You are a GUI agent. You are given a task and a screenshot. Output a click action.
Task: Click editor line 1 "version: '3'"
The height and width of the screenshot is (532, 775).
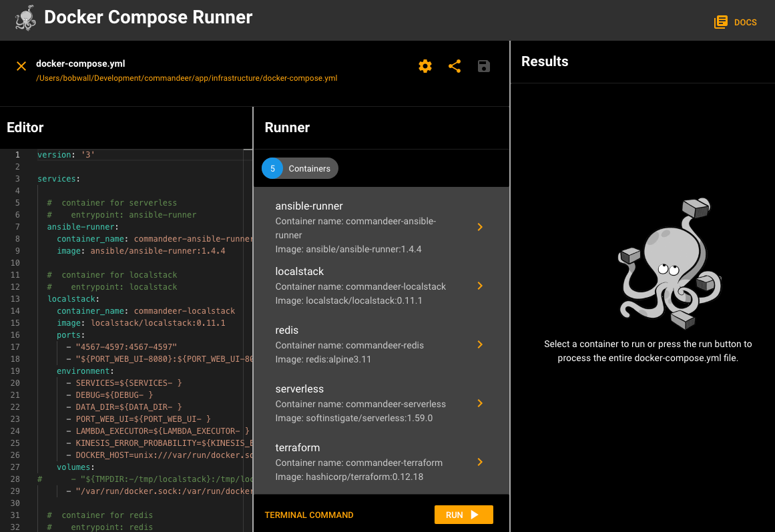coord(66,155)
